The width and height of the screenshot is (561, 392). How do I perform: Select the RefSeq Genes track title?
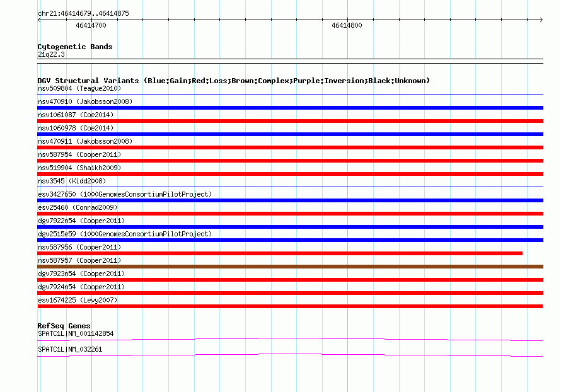click(x=64, y=326)
